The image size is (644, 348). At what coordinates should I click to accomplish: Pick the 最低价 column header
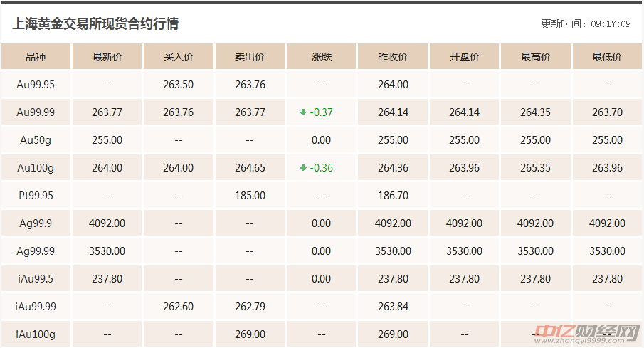(607, 57)
